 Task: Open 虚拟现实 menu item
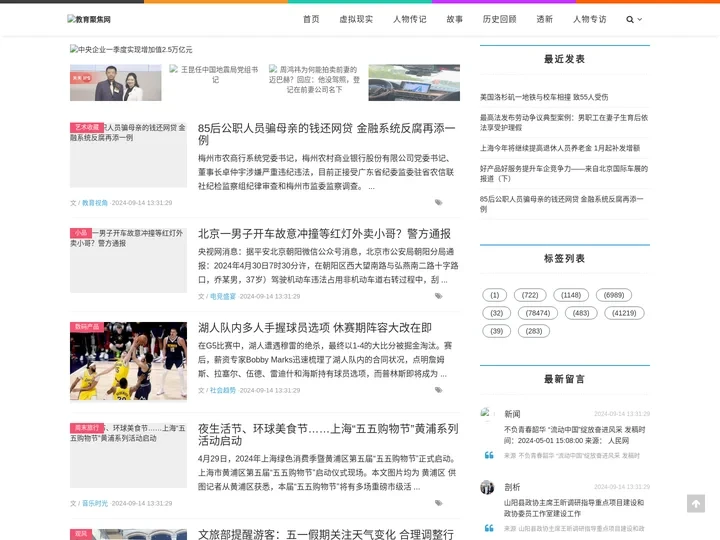coord(356,19)
